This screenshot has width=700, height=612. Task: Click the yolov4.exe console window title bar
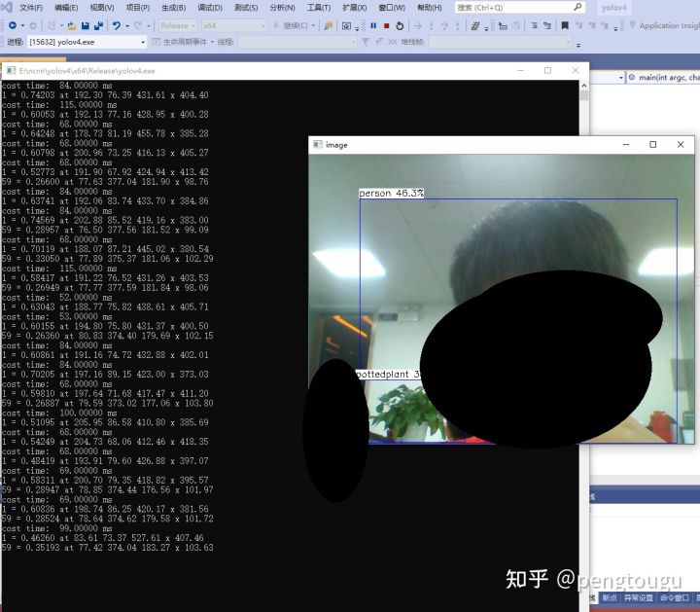pyautogui.click(x=295, y=71)
